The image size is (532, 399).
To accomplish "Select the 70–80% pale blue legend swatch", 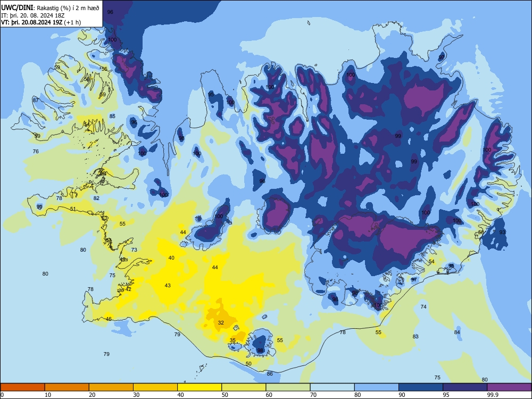I will pyautogui.click(x=332, y=387).
